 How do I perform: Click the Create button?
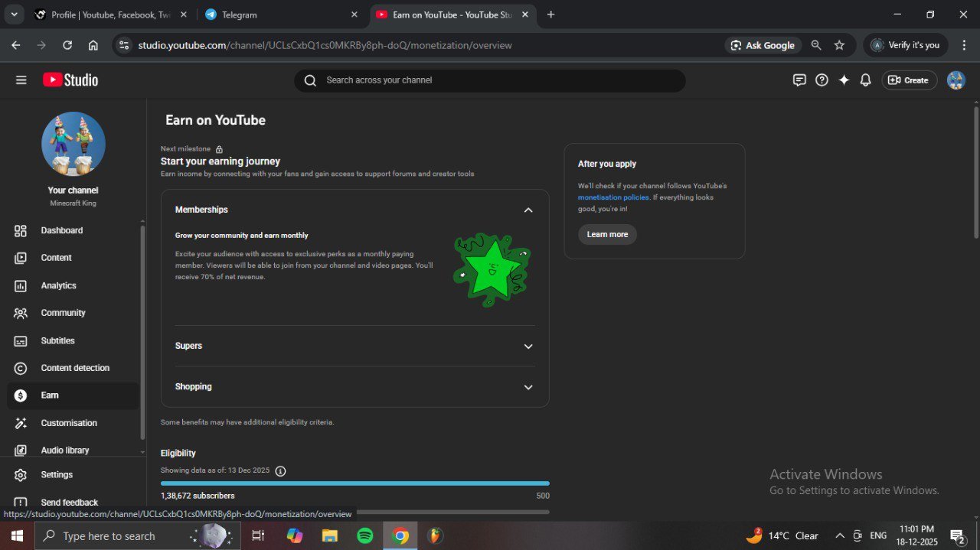[909, 80]
